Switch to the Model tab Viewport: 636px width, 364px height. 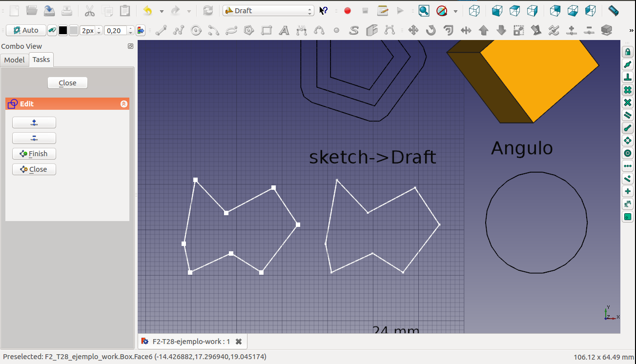tap(14, 60)
